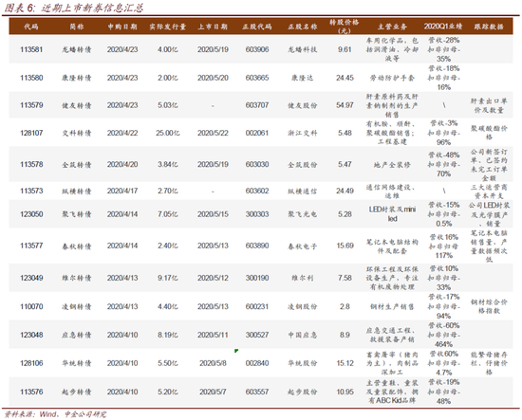Click stock code 002061
This screenshot has width=522, height=420.
(x=257, y=133)
